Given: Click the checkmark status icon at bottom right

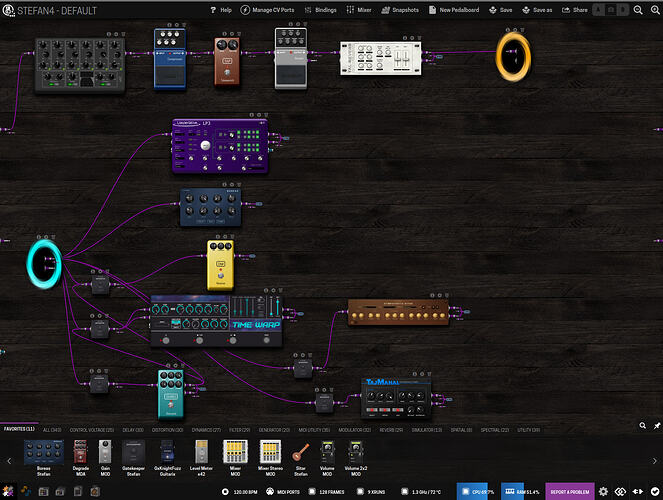Looking at the screenshot, I should (x=655, y=492).
